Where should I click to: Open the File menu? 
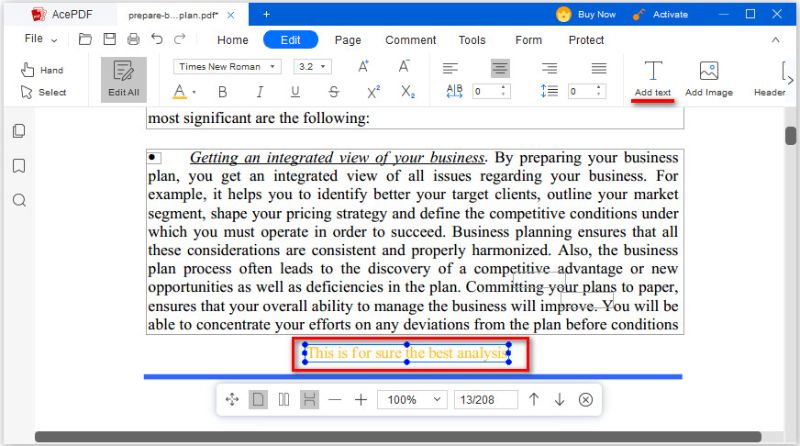point(40,39)
